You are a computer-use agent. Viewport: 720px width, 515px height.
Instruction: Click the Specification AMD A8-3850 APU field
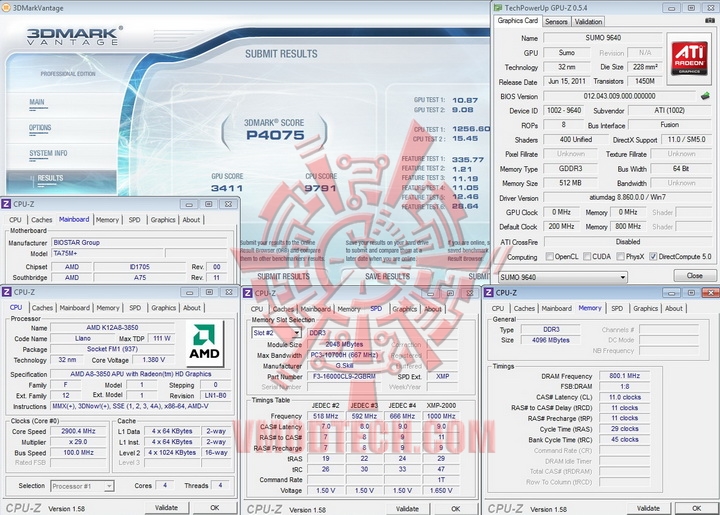point(141,374)
